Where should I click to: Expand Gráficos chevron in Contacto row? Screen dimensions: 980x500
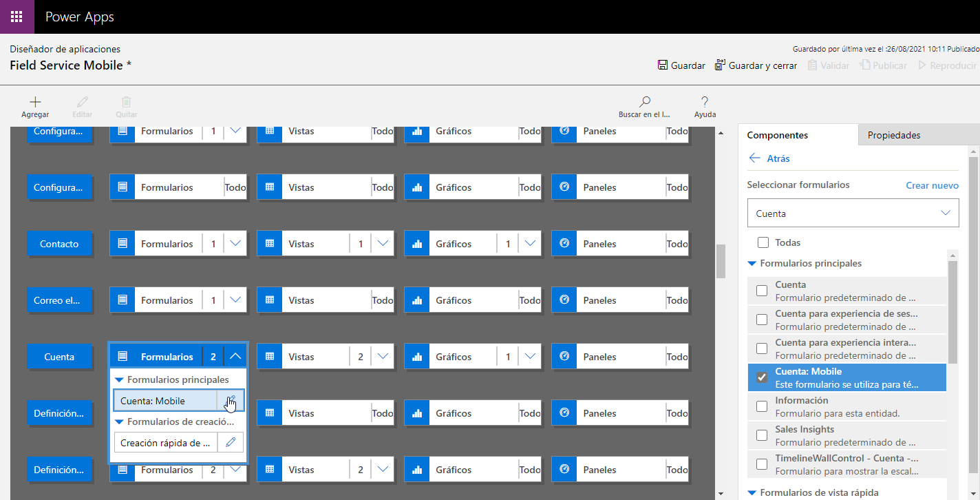click(x=530, y=244)
